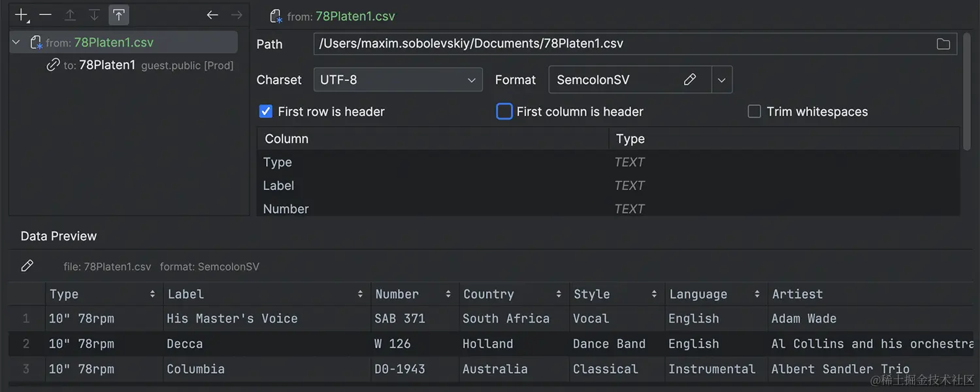Viewport: 980px width, 392px height.
Task: Click the SemcolonSV format field
Action: click(x=630, y=80)
